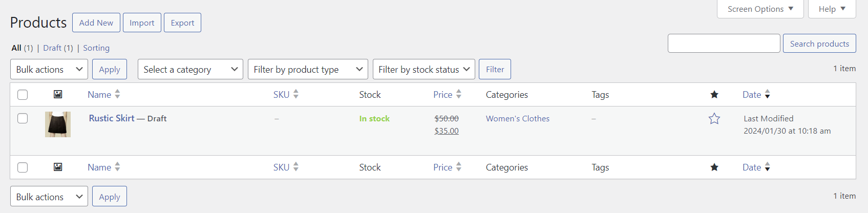
Task: Click the image column icon in footer row
Action: coord(58,167)
